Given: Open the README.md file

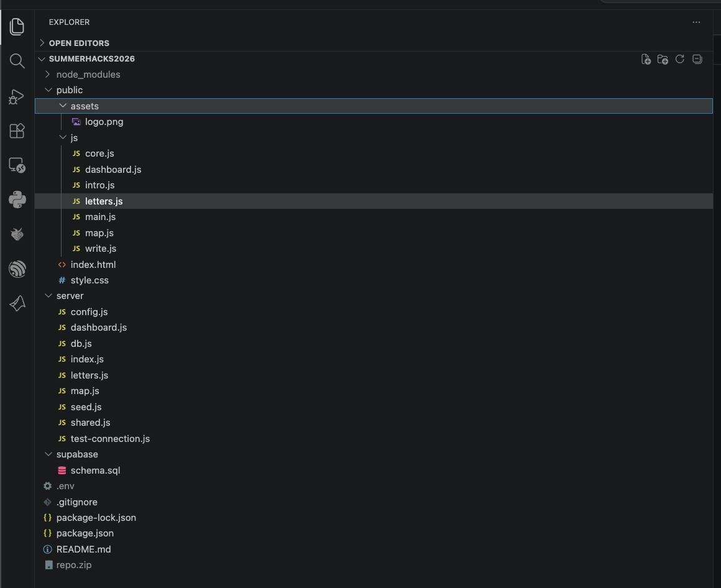Looking at the screenshot, I should pyautogui.click(x=83, y=549).
